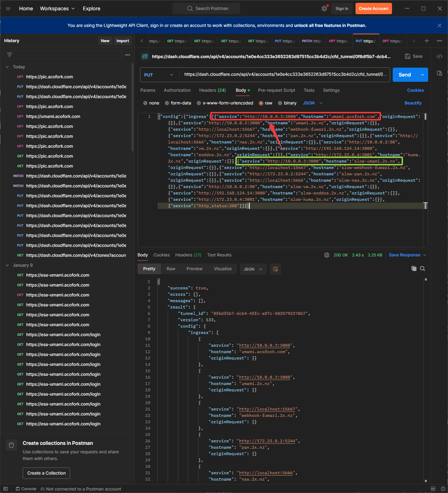Dismiss the Lightweight API Client banner
The image size is (448, 493).
coord(439,25)
